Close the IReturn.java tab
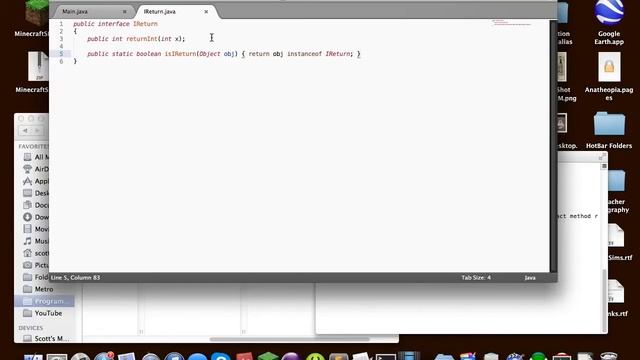640x360 pixels. point(206,12)
